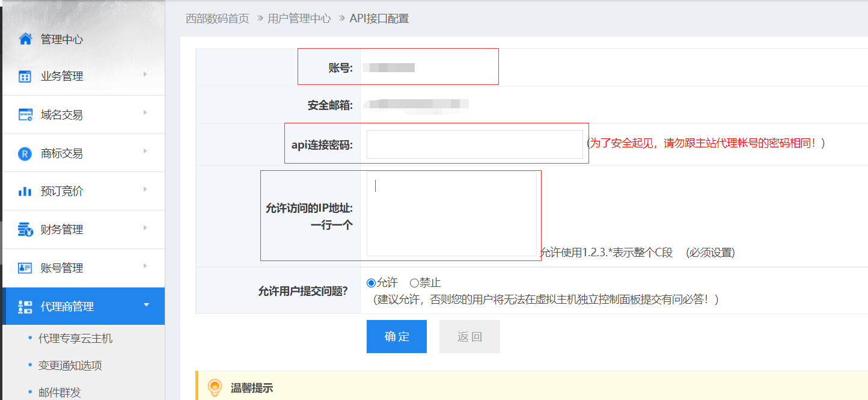
Task: Click the 账号管理 card icon
Action: (25, 268)
